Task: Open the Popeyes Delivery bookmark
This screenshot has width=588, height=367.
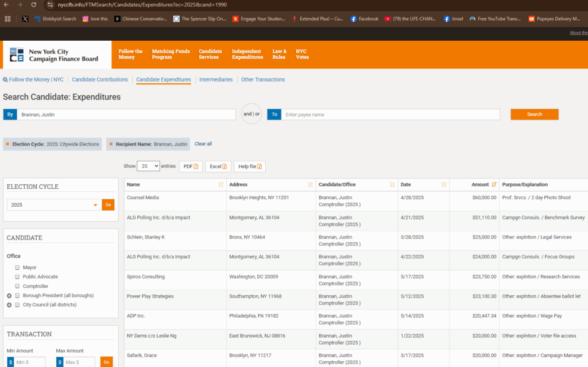Action: [x=554, y=19]
